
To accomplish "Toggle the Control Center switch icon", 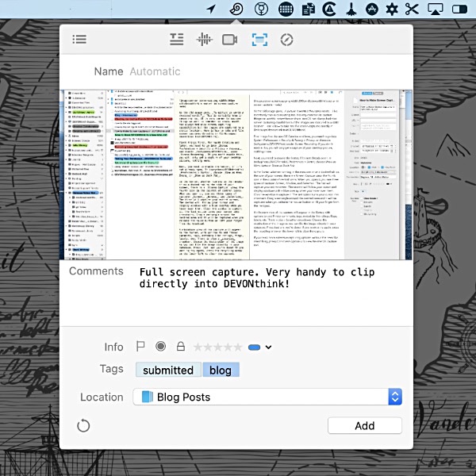I will (x=459, y=9).
